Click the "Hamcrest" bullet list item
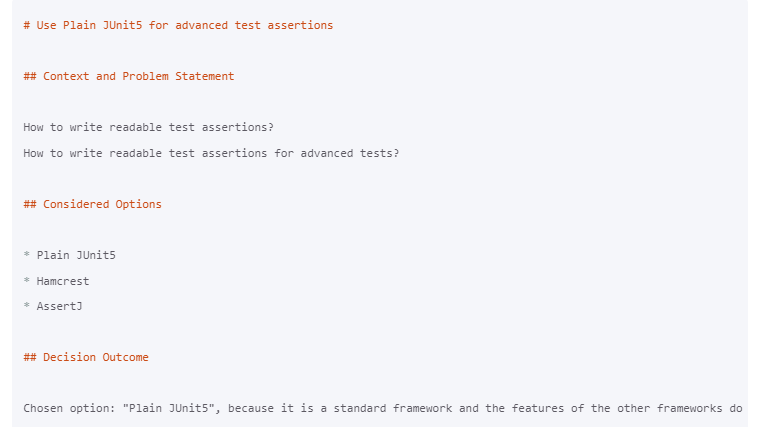This screenshot has width=768, height=427. [x=63, y=281]
